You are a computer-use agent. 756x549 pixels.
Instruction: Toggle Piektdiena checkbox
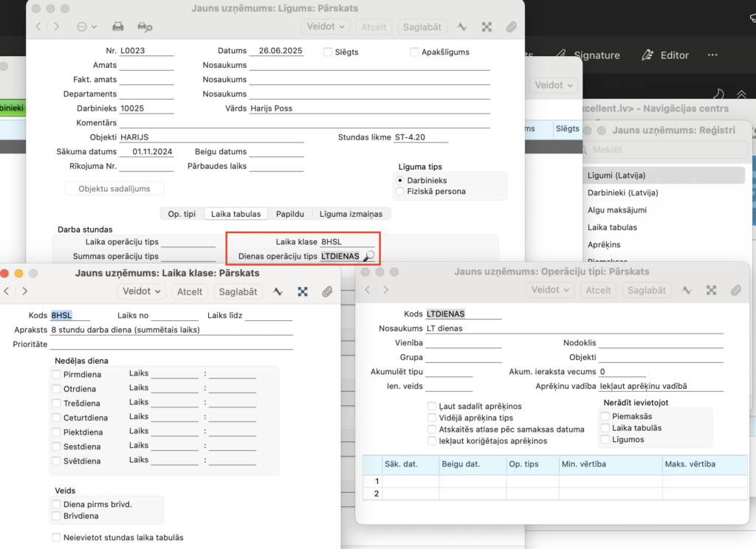pyautogui.click(x=56, y=432)
